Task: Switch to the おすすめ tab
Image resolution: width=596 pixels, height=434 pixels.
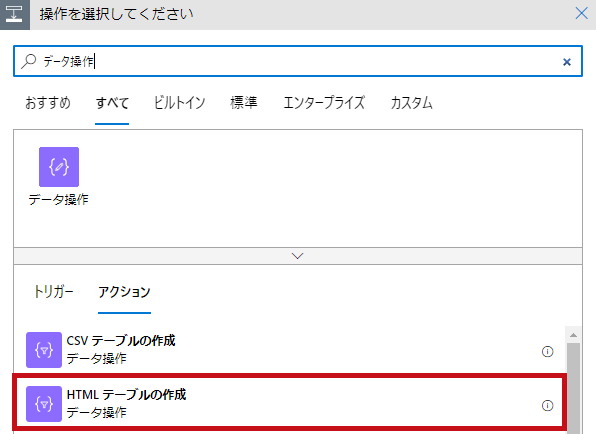Action: [48, 103]
